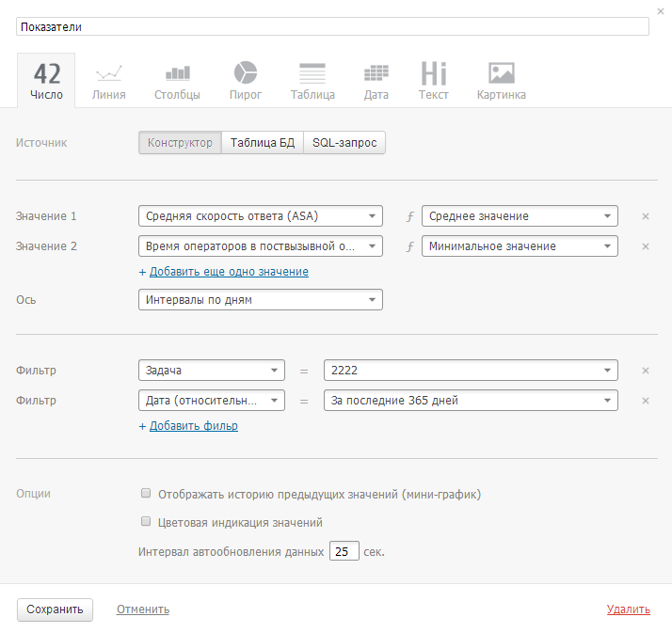672x633 pixels.
Task: Click the Сохранить button
Action: [x=56, y=609]
